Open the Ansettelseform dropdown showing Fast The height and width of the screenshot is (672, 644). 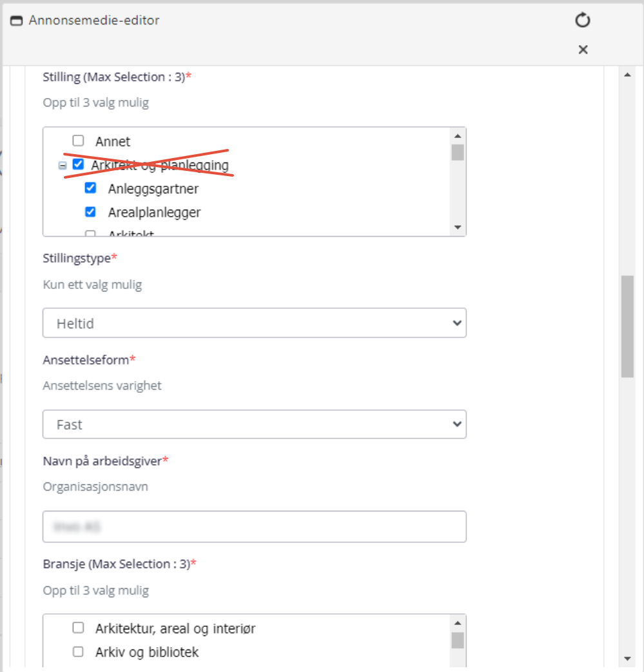(255, 424)
